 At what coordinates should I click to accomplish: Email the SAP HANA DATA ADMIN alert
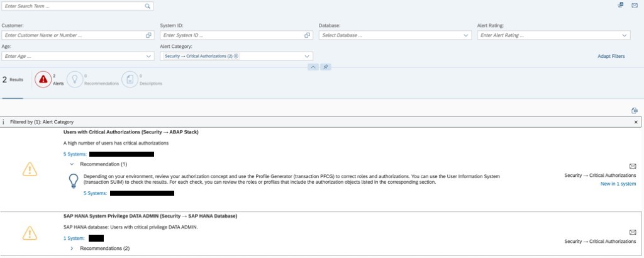633,232
